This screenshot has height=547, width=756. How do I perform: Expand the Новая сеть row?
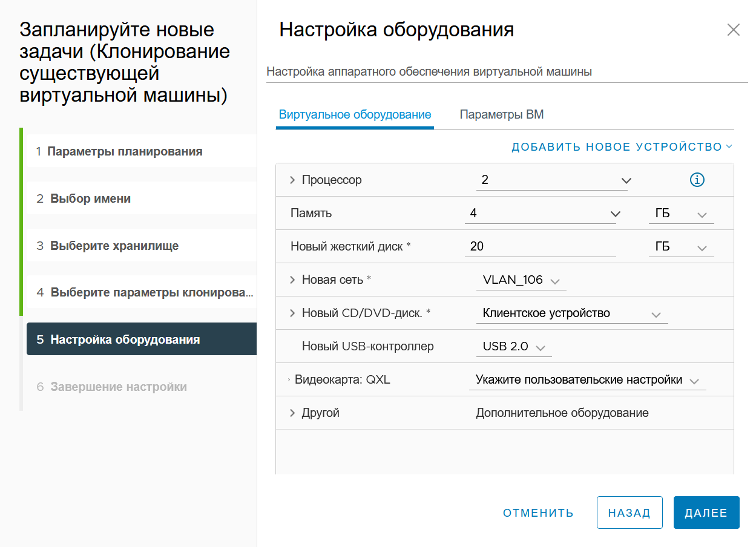(292, 280)
